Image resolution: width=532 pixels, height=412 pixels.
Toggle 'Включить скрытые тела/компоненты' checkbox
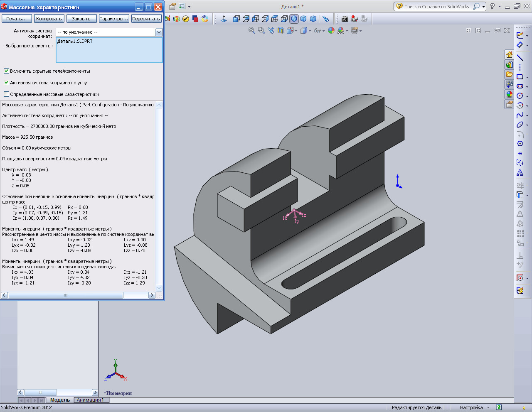(6, 71)
